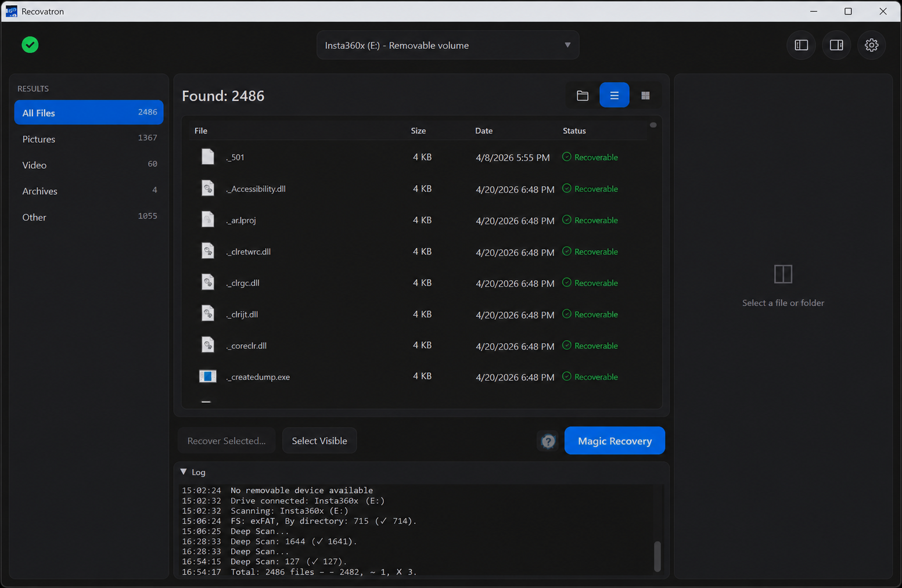Click the Recover Selected... button
Image resolution: width=902 pixels, height=588 pixels.
tap(227, 441)
